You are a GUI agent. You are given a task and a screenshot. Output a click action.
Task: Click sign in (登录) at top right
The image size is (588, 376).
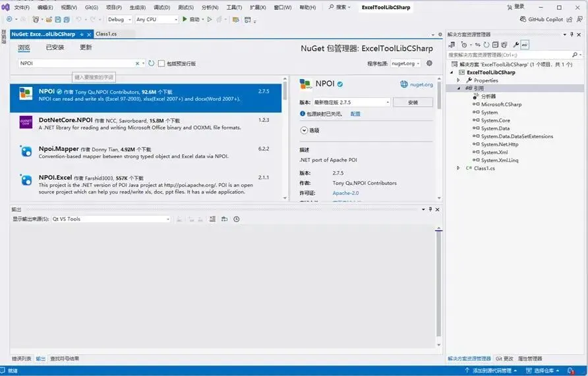[x=515, y=7]
